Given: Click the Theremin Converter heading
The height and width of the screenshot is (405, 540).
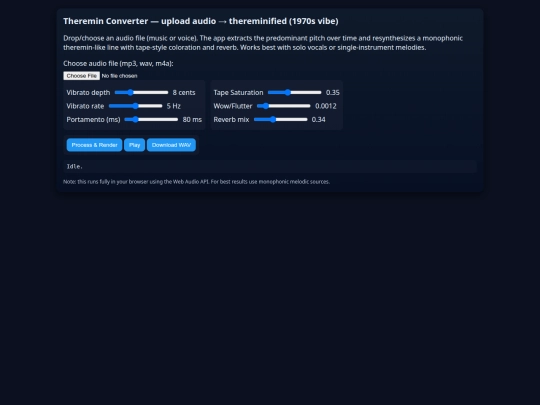Looking at the screenshot, I should point(201,21).
